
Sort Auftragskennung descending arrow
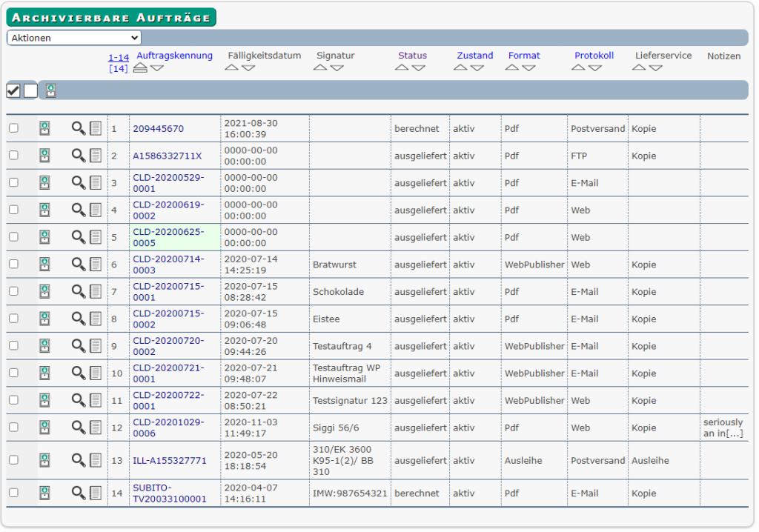[157, 68]
